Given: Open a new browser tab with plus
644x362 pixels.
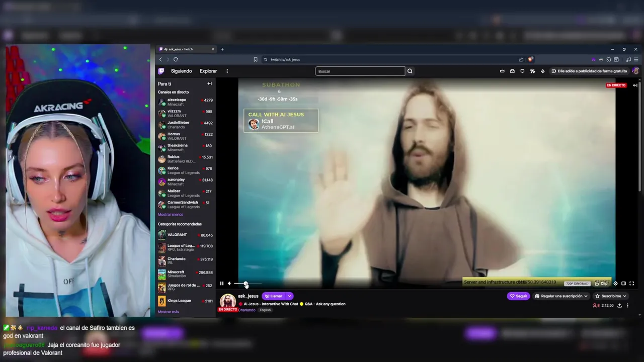Looking at the screenshot, I should [222, 49].
